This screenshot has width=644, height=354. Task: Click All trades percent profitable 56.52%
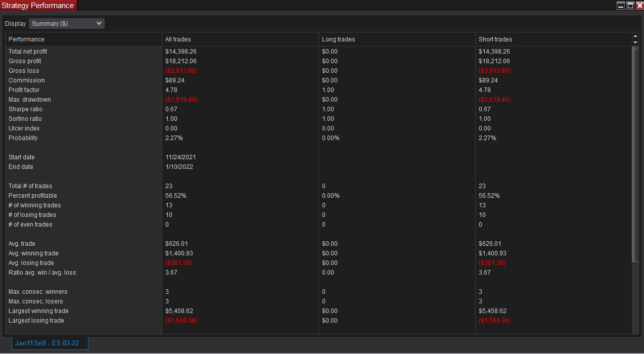pos(175,196)
